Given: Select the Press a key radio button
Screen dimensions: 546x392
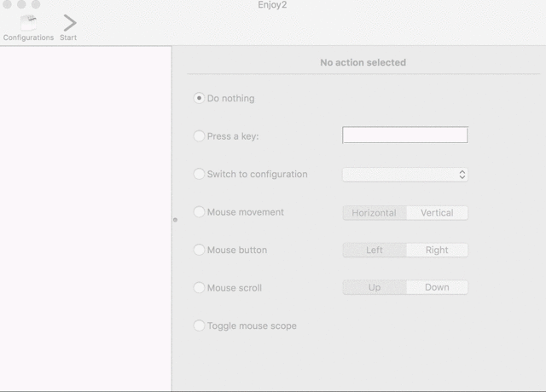Looking at the screenshot, I should 199,136.
